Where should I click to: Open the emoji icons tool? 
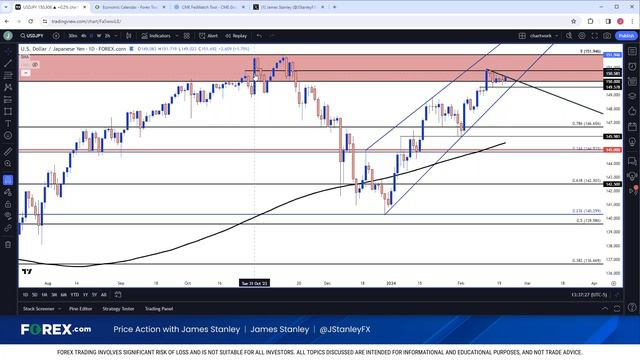coord(8,136)
